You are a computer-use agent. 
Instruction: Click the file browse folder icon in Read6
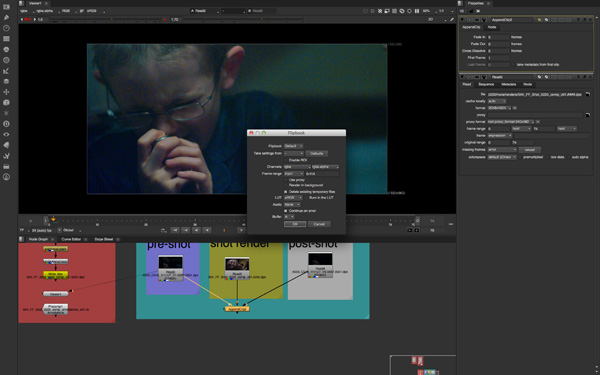[x=588, y=94]
